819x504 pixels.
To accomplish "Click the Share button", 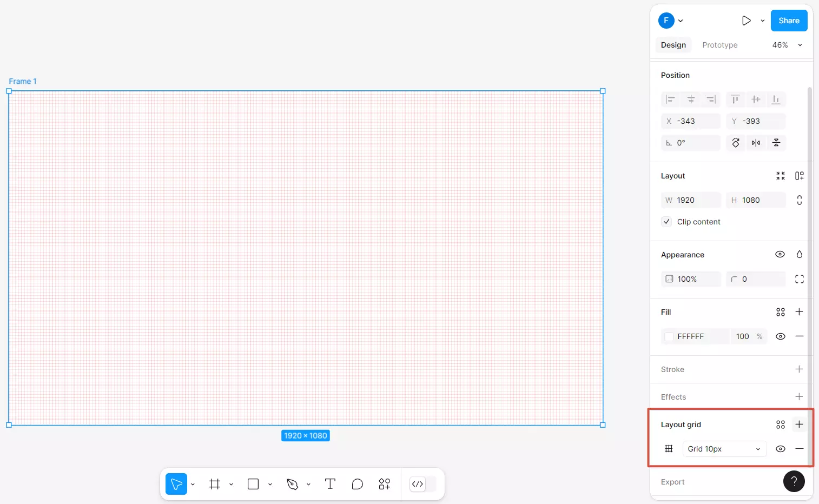I will click(x=789, y=21).
